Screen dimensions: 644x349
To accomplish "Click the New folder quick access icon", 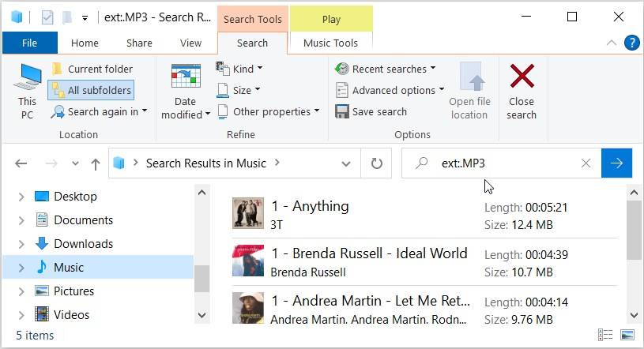I will pos(67,17).
